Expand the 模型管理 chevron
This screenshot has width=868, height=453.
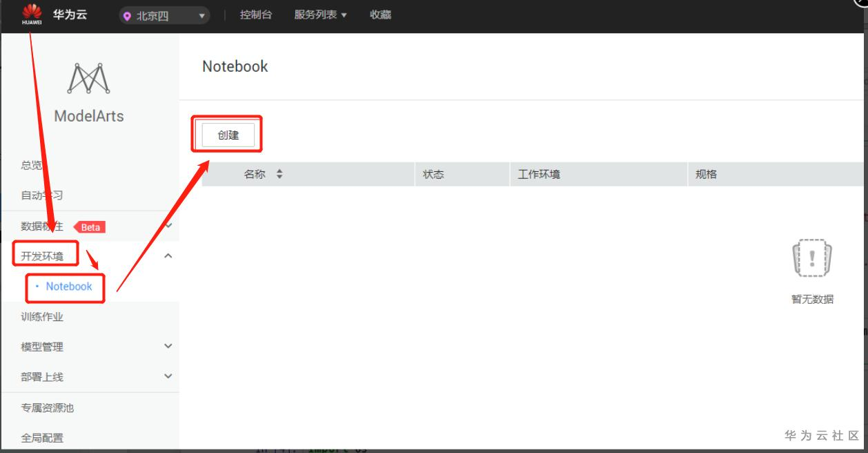168,347
